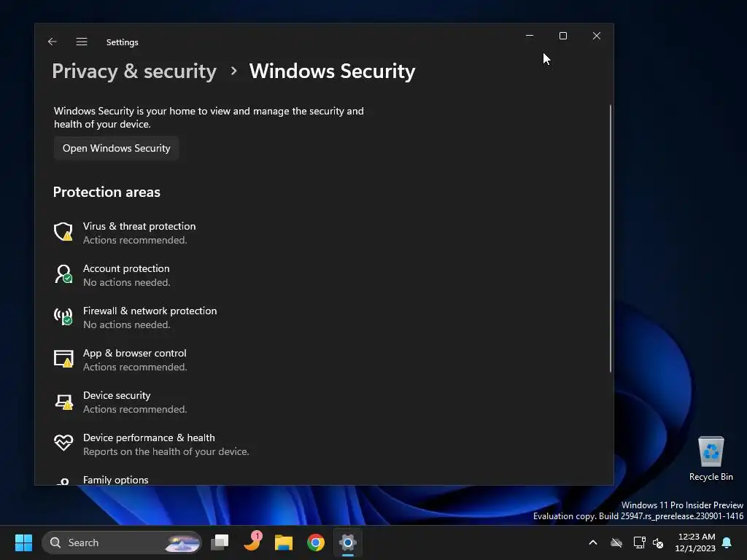
Task: Show hidden system tray icons chevron
Action: (593, 542)
